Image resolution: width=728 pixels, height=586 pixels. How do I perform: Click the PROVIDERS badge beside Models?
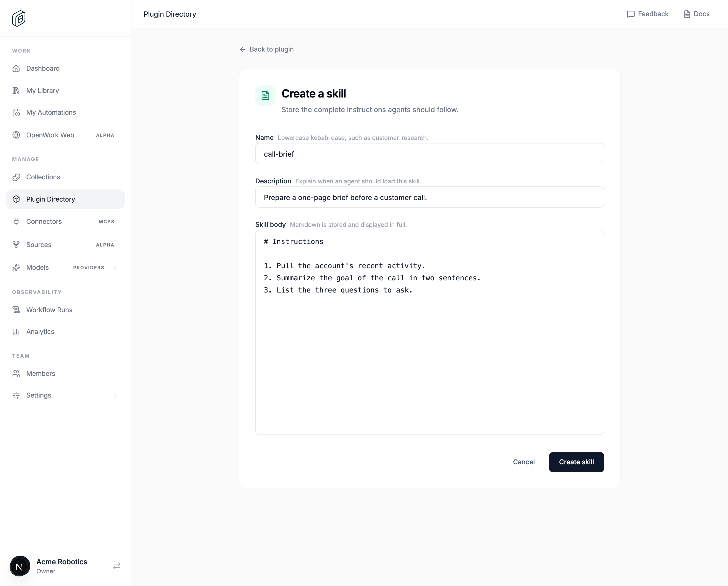point(88,268)
